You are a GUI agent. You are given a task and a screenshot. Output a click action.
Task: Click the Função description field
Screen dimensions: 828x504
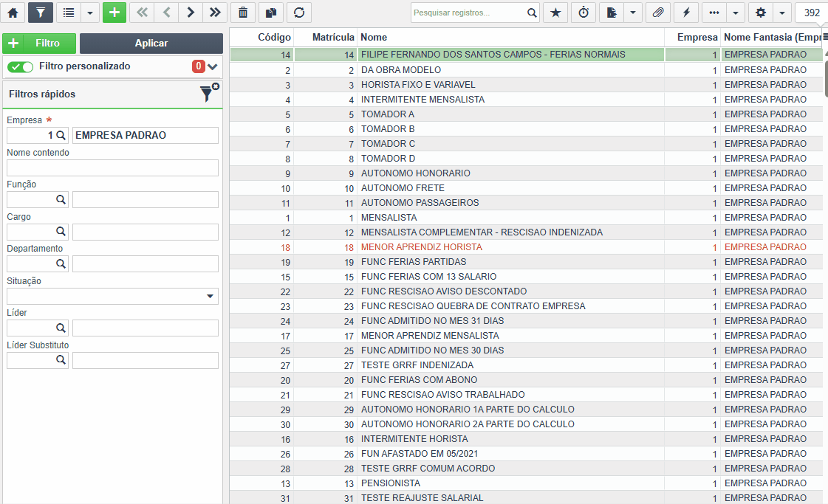(x=146, y=199)
